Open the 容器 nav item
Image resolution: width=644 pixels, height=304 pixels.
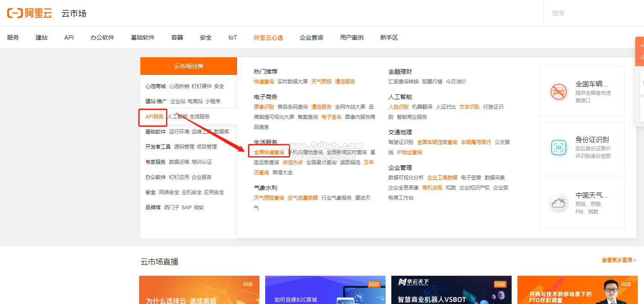(177, 37)
